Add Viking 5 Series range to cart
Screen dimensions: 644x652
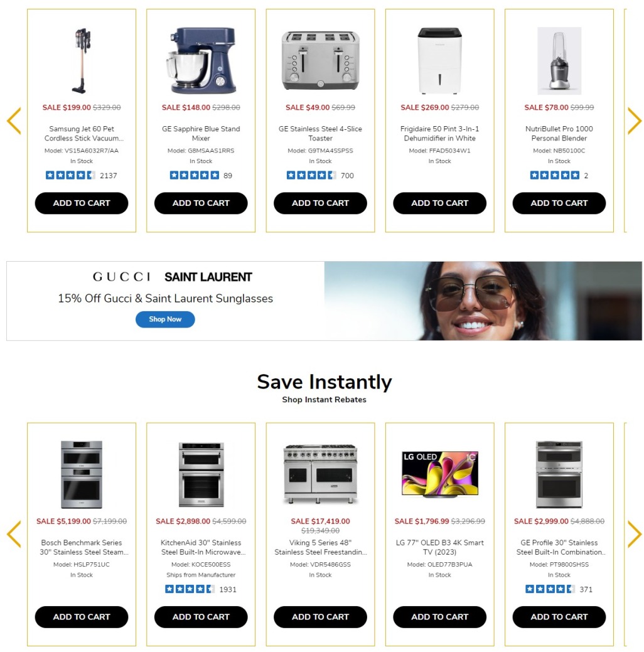[320, 617]
